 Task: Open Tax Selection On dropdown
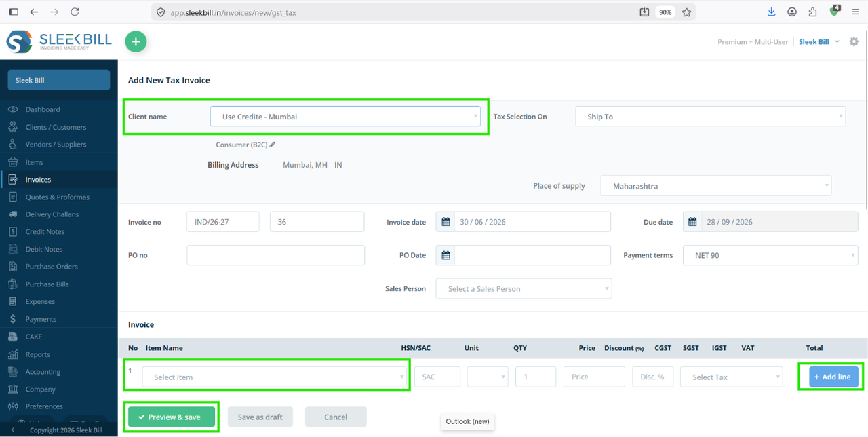pos(710,117)
